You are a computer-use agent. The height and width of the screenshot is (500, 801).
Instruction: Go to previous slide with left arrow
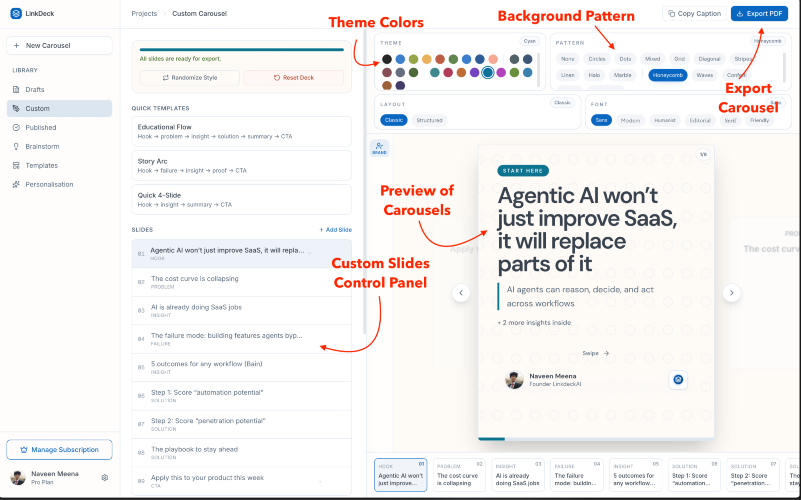pyautogui.click(x=461, y=293)
